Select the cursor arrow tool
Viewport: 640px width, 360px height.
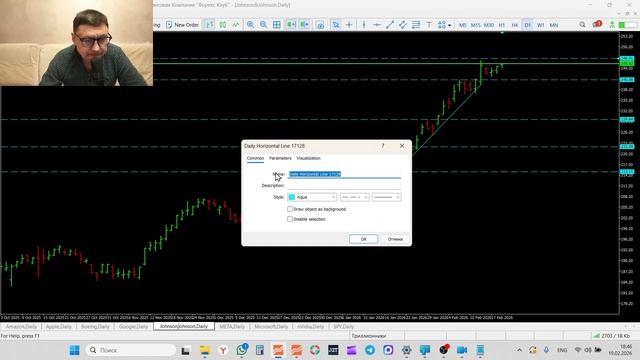[x=336, y=25]
